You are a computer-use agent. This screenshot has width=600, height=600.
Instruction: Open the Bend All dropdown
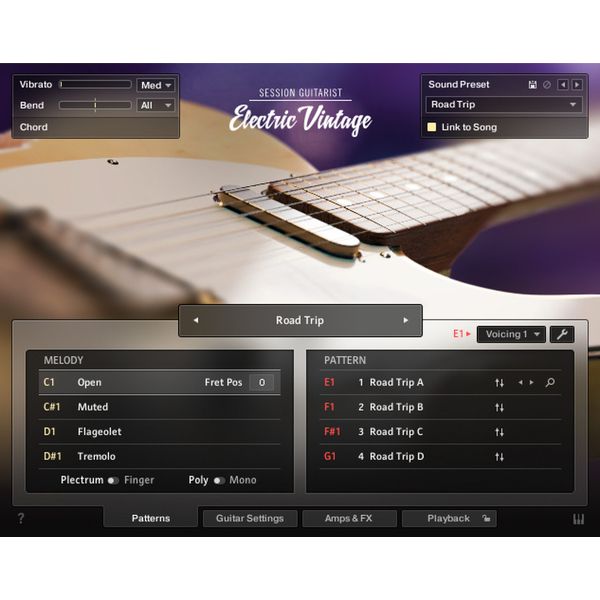[156, 105]
